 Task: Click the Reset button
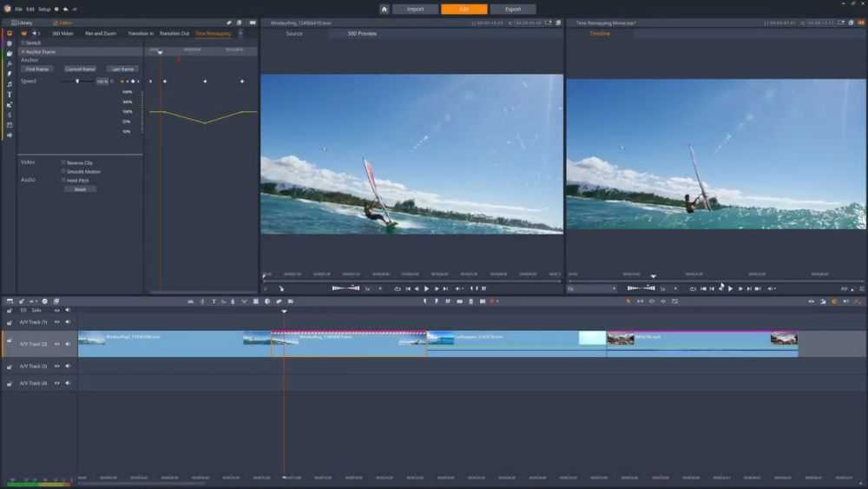(x=80, y=188)
